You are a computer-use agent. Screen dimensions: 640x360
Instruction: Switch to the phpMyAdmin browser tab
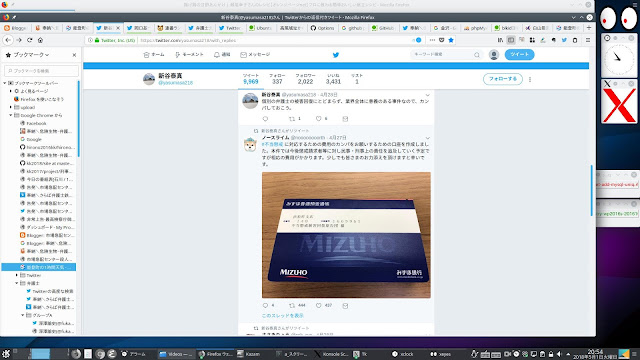[475, 28]
